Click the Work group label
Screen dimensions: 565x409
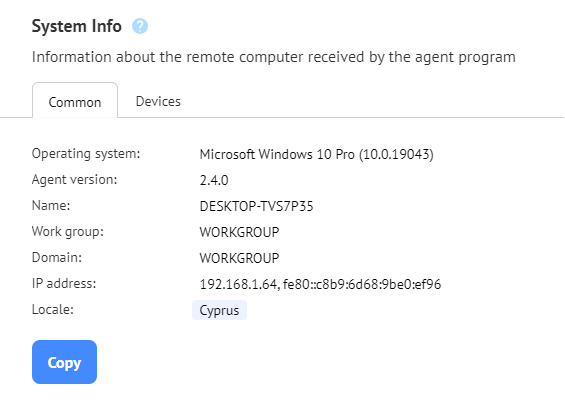(x=68, y=232)
